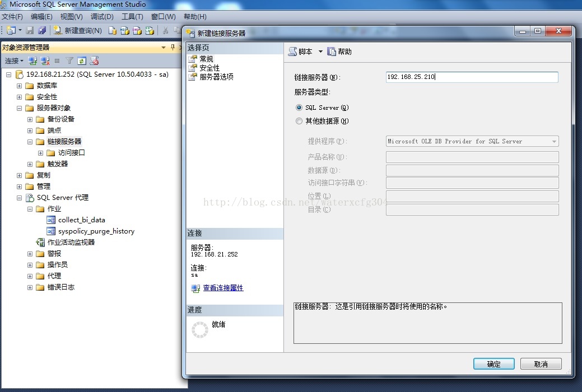This screenshot has width=582, height=392.
Task: Select the collect_bi_data job
Action: click(x=82, y=220)
